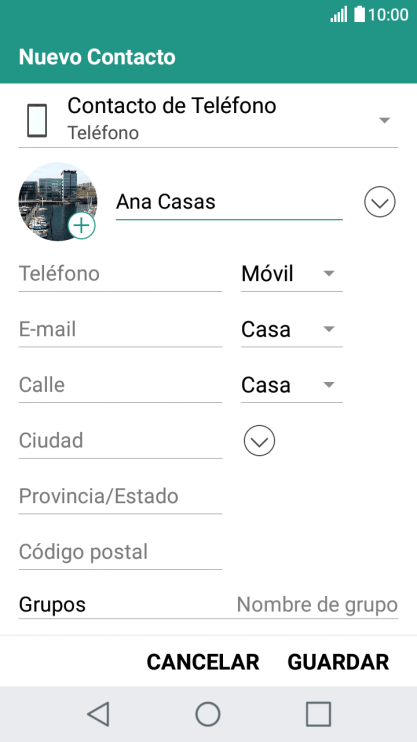Select the Código postal field

click(120, 552)
